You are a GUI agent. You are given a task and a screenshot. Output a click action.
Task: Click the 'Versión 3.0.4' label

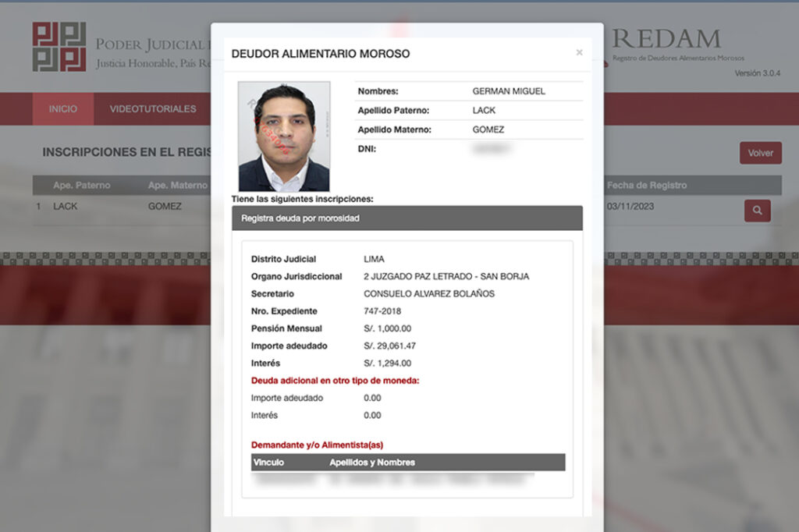(x=757, y=73)
